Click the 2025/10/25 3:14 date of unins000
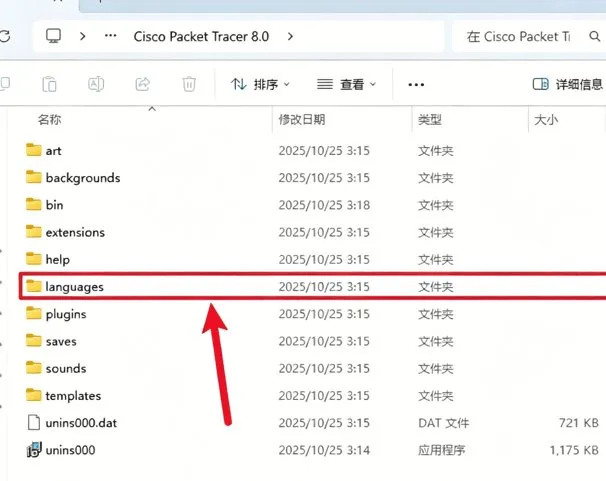606x481 pixels. (x=324, y=450)
